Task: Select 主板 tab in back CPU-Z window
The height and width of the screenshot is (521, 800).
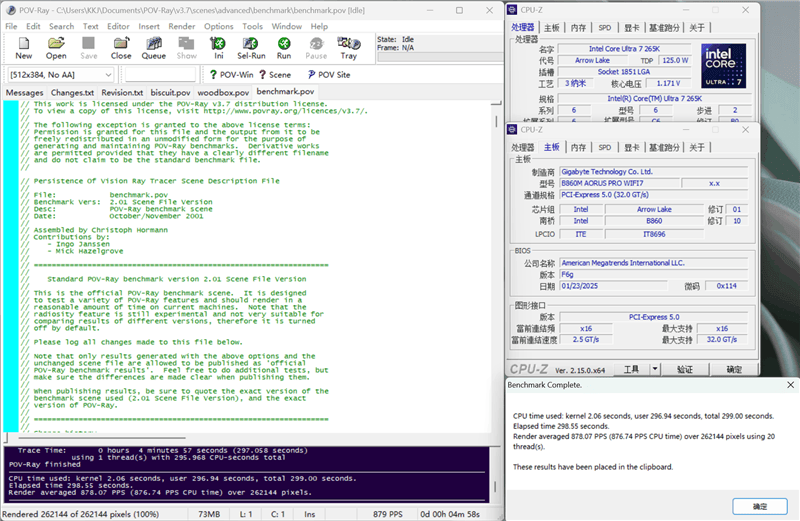Action: 551,28
